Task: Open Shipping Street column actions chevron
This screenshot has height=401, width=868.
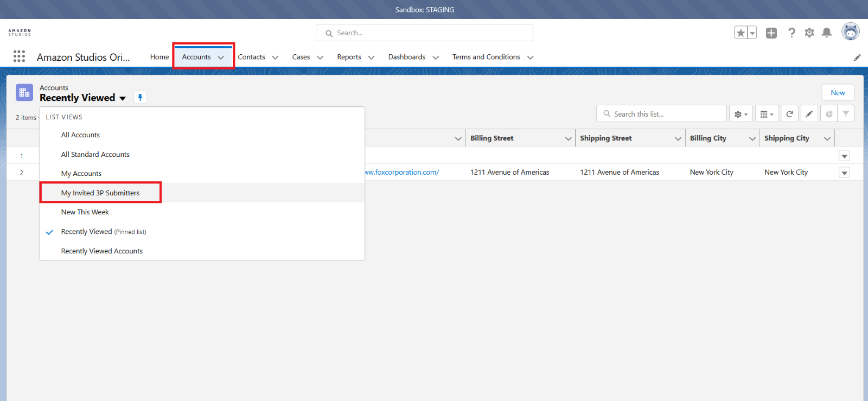Action: pos(678,139)
